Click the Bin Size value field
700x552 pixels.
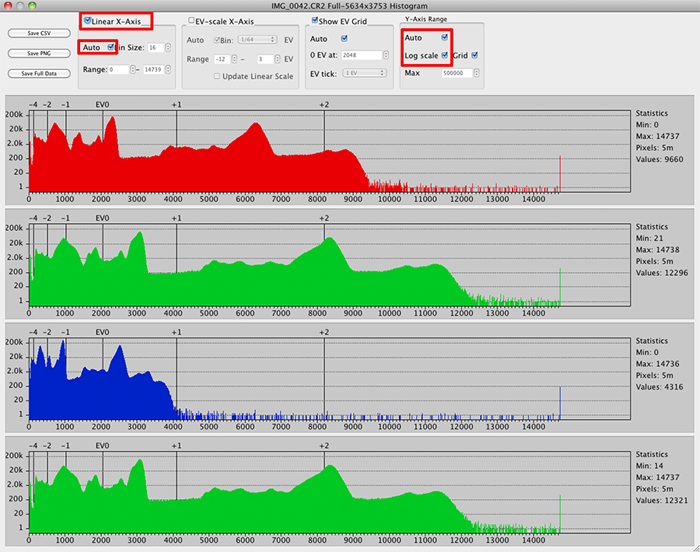point(155,47)
